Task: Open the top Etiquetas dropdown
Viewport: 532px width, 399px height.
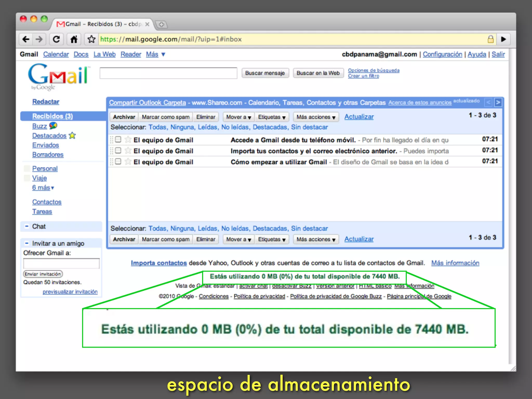Action: coord(271,117)
